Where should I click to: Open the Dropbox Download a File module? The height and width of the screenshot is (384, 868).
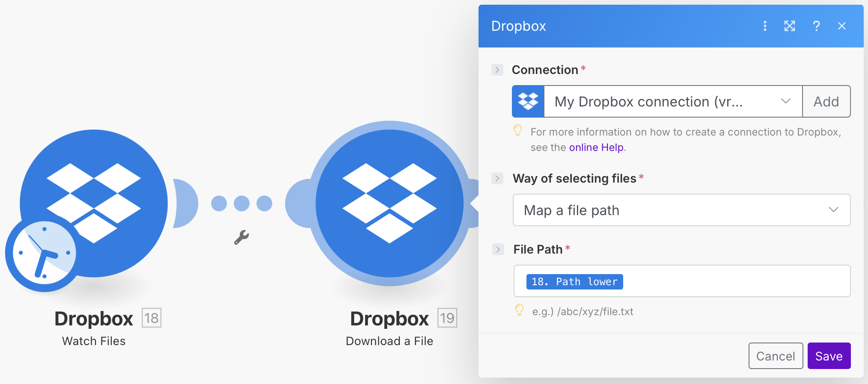(x=389, y=203)
